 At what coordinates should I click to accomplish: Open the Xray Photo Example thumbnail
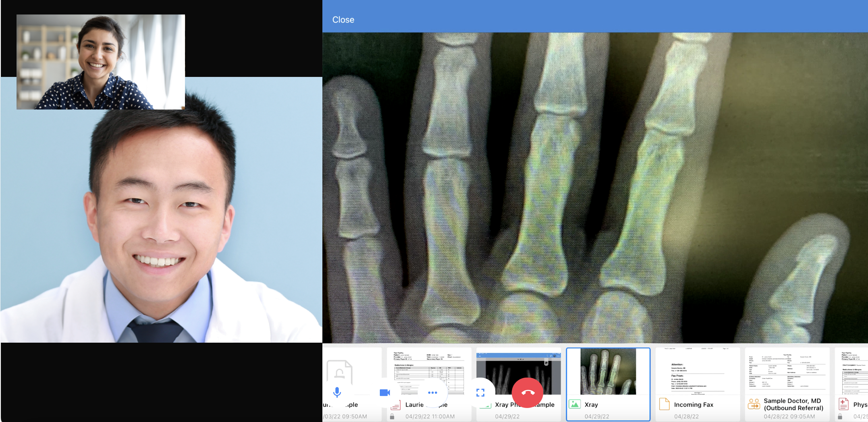(519, 384)
